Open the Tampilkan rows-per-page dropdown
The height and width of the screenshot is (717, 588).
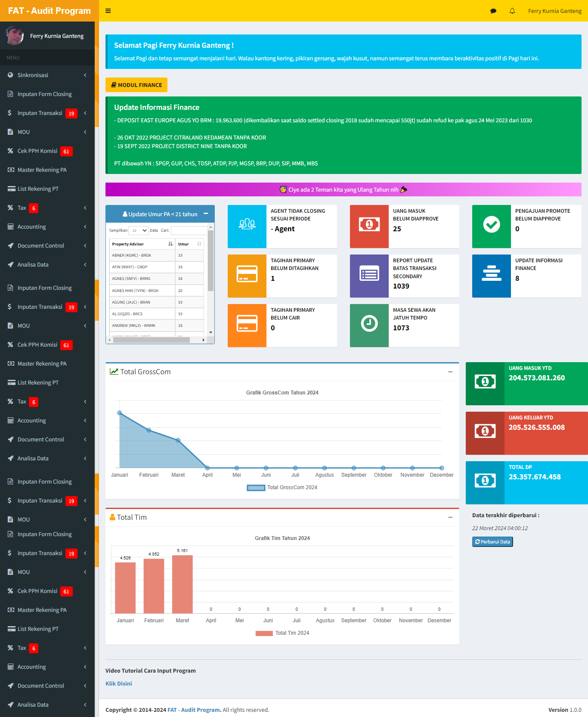pyautogui.click(x=138, y=230)
